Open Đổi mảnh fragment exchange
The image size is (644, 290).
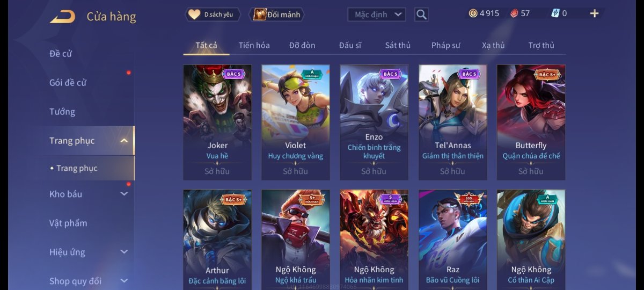click(277, 15)
